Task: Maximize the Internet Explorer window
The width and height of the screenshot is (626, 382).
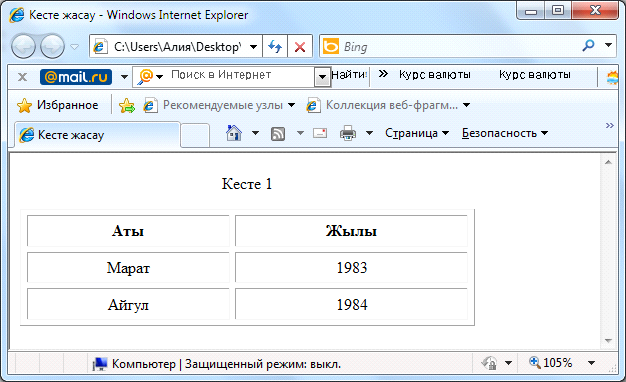Action: [558, 11]
